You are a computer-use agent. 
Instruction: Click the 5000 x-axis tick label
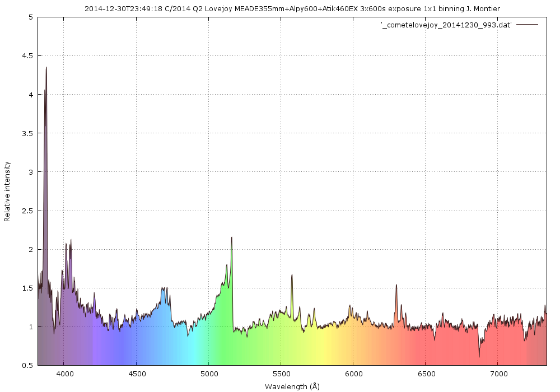(x=209, y=374)
